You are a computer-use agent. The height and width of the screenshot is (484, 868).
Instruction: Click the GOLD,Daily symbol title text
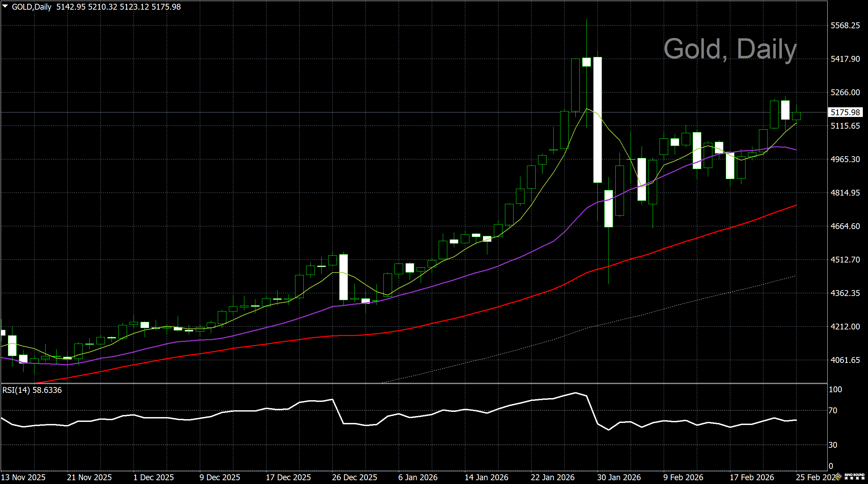point(31,7)
